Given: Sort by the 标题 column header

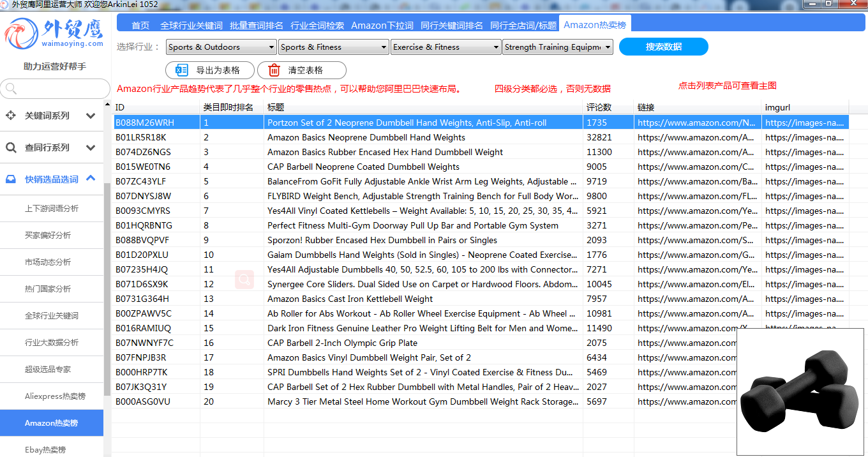Looking at the screenshot, I should point(424,107).
